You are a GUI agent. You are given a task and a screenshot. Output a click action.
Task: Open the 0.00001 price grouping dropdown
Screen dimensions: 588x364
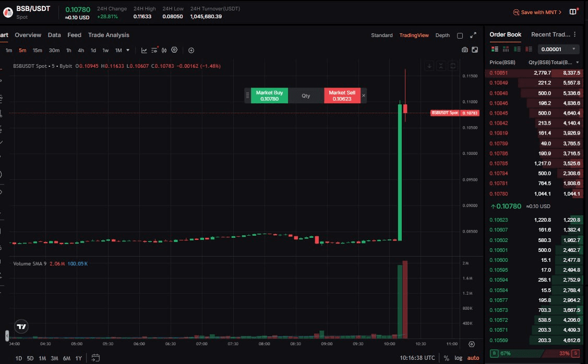[559, 49]
